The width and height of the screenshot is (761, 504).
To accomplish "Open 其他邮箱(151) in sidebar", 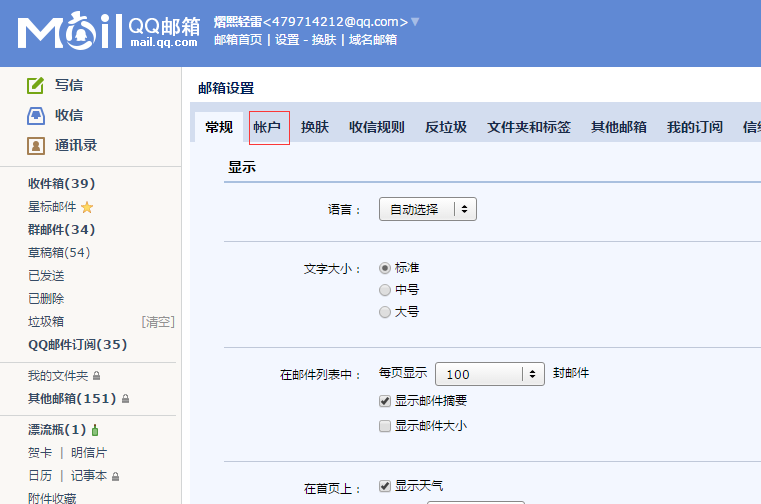I will (72, 399).
